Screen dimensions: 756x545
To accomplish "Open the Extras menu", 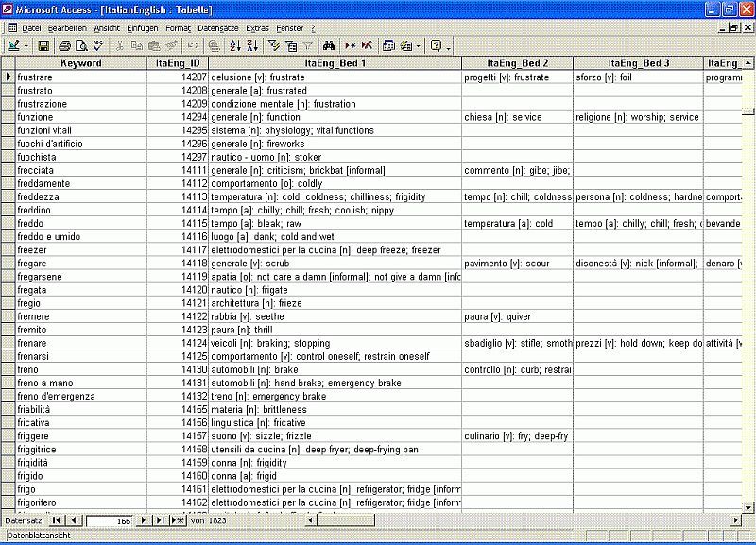I will tap(257, 28).
